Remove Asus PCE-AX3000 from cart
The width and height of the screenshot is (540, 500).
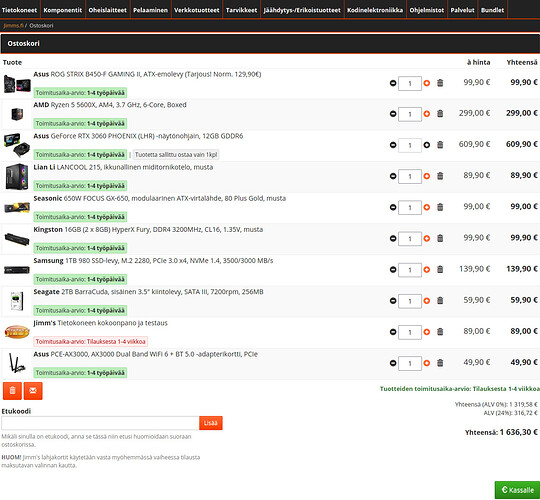pyautogui.click(x=440, y=363)
